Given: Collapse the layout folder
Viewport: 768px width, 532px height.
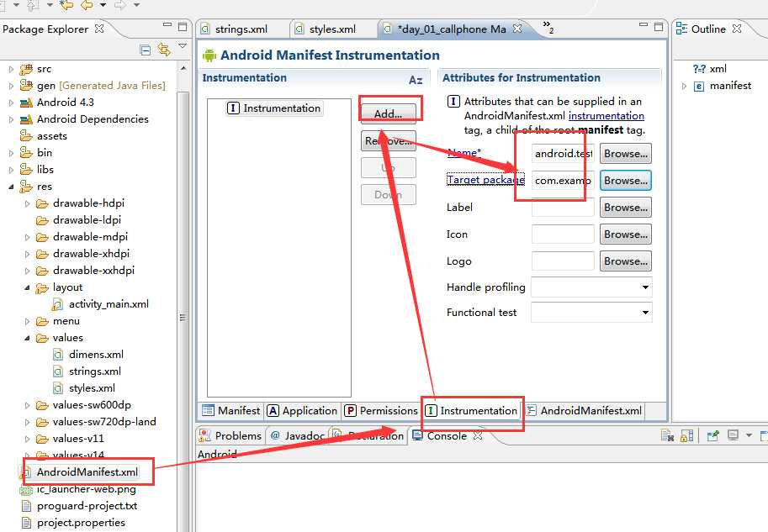Looking at the screenshot, I should pyautogui.click(x=27, y=287).
